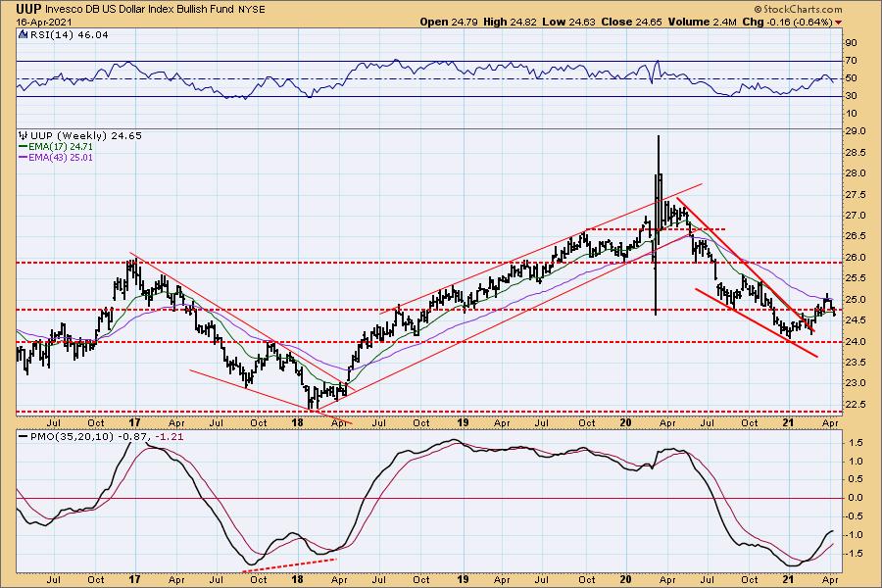Click the 0.0 label on PMO axis
This screenshot has height=588, width=882.
pos(856,498)
